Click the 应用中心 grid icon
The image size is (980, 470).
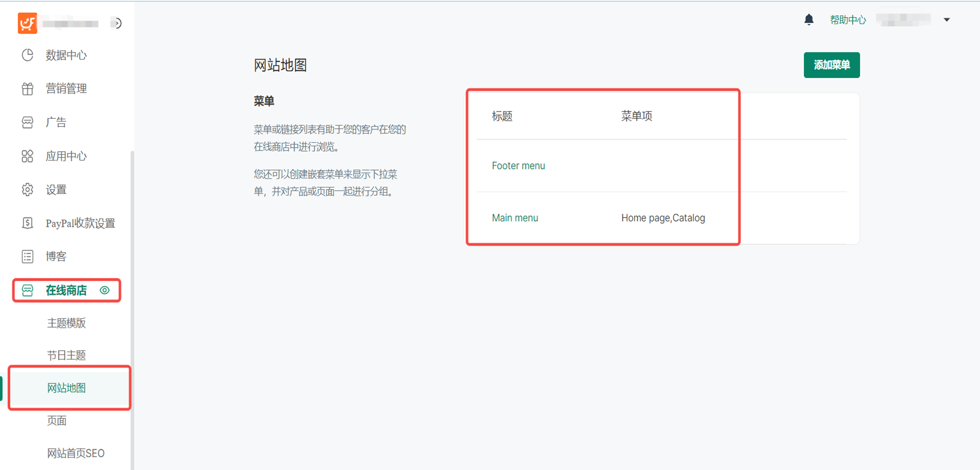[27, 156]
